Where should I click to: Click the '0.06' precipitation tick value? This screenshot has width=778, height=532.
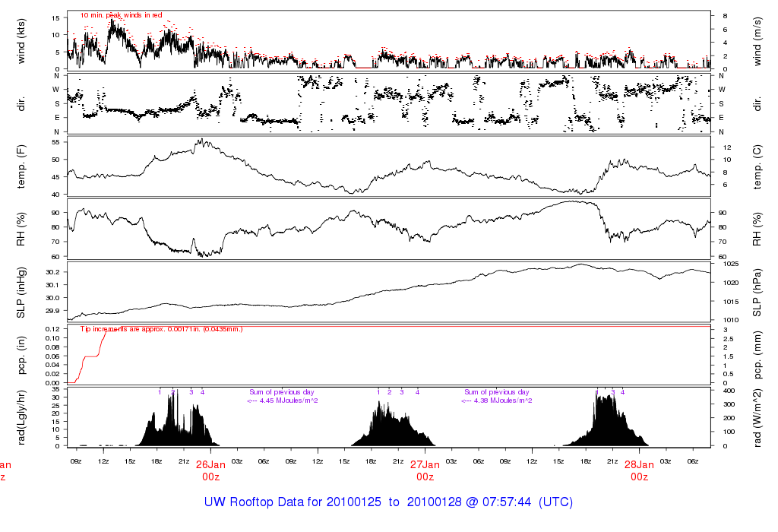point(53,356)
